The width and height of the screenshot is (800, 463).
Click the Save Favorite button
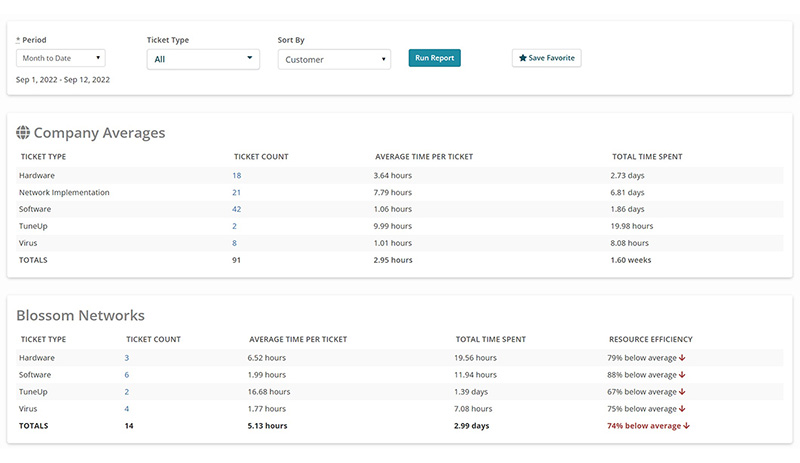click(546, 58)
